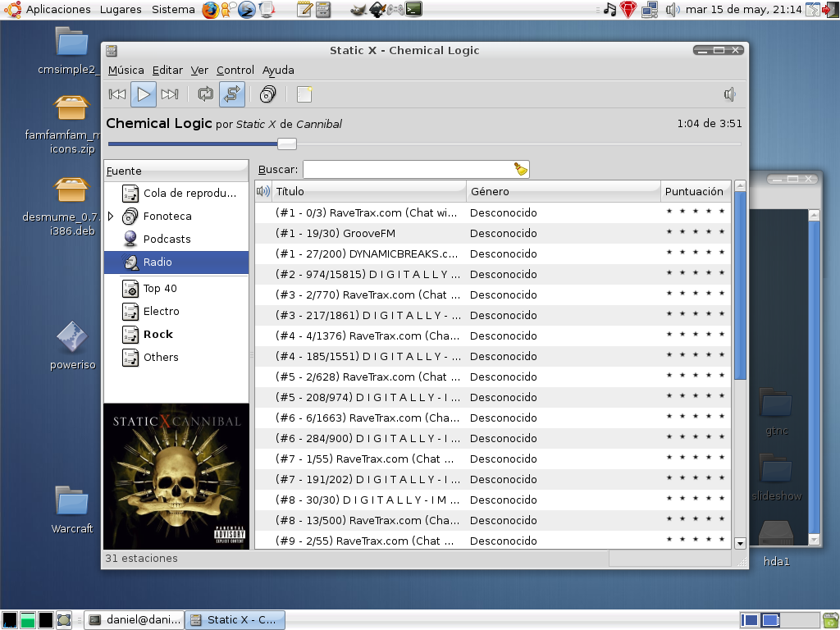Switch to the daniel@dani terminal task
Viewport: 840px width, 630px height.
click(135, 620)
